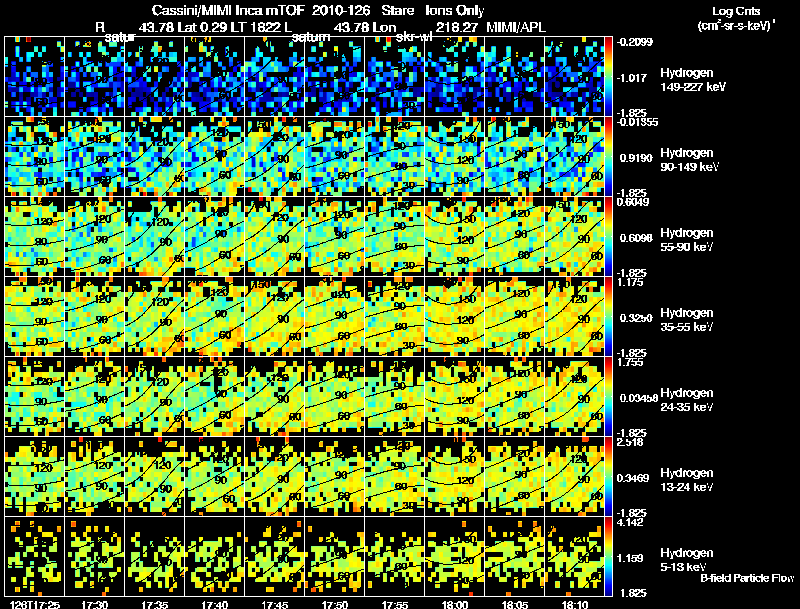
Task: Click the color scale value -1.017
Action: click(x=632, y=78)
